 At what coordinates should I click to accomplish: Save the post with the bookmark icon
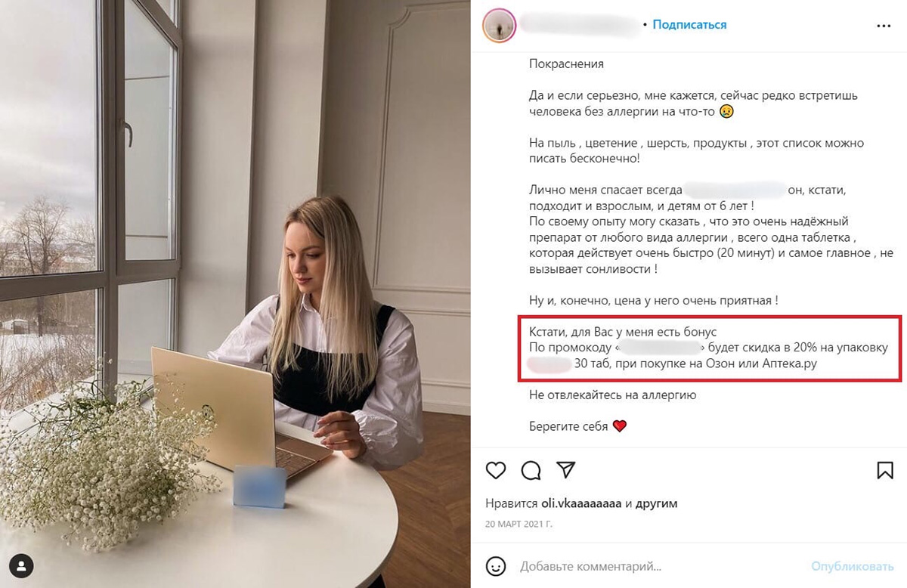click(885, 470)
